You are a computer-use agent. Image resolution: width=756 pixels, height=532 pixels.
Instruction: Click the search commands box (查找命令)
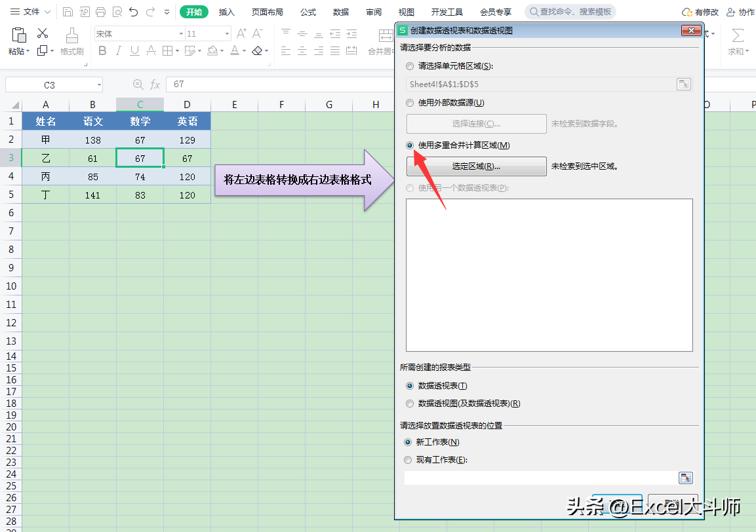[x=570, y=12]
